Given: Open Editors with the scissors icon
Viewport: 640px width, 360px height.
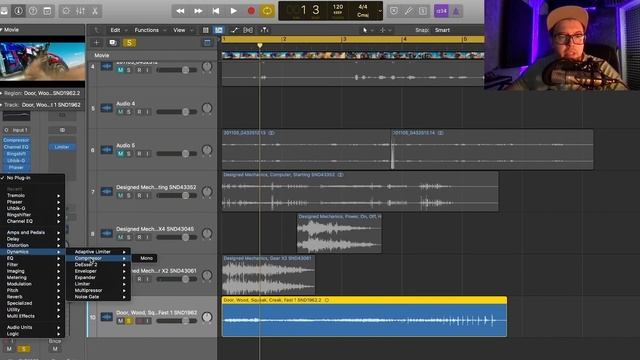Looking at the screenshot, I should (95, 11).
